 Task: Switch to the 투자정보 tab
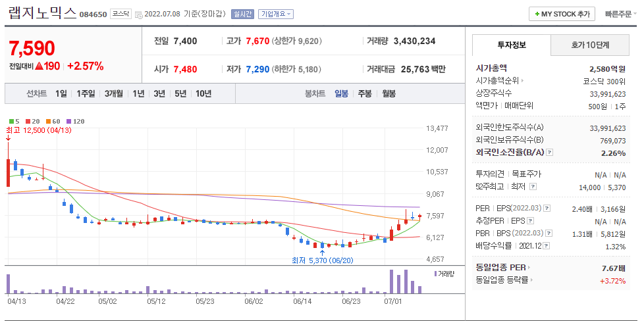[512, 45]
